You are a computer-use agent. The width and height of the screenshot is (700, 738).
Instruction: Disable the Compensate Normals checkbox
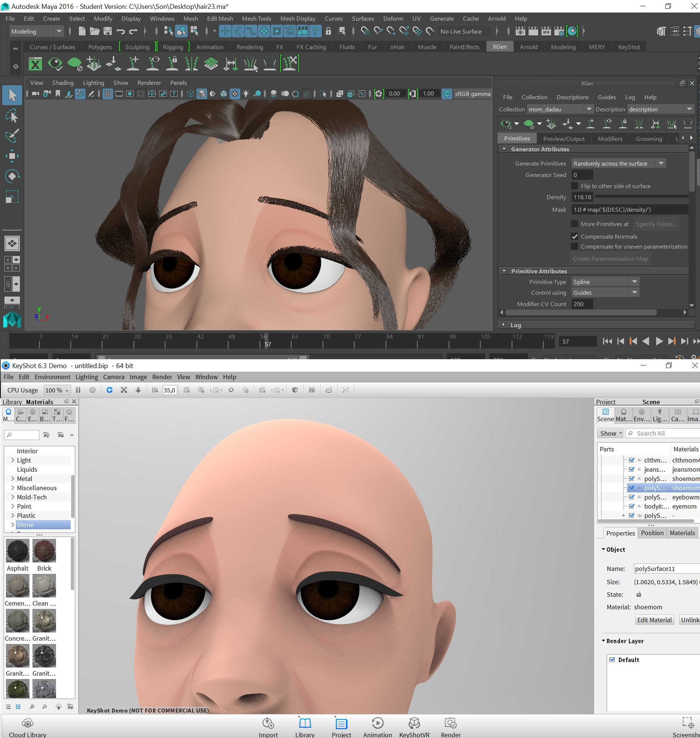pos(575,236)
